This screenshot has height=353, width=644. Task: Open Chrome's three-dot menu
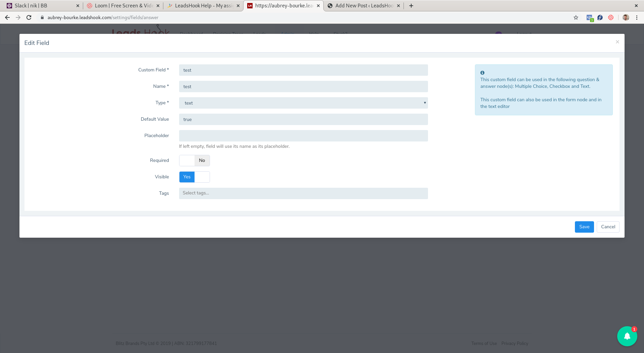pos(637,17)
